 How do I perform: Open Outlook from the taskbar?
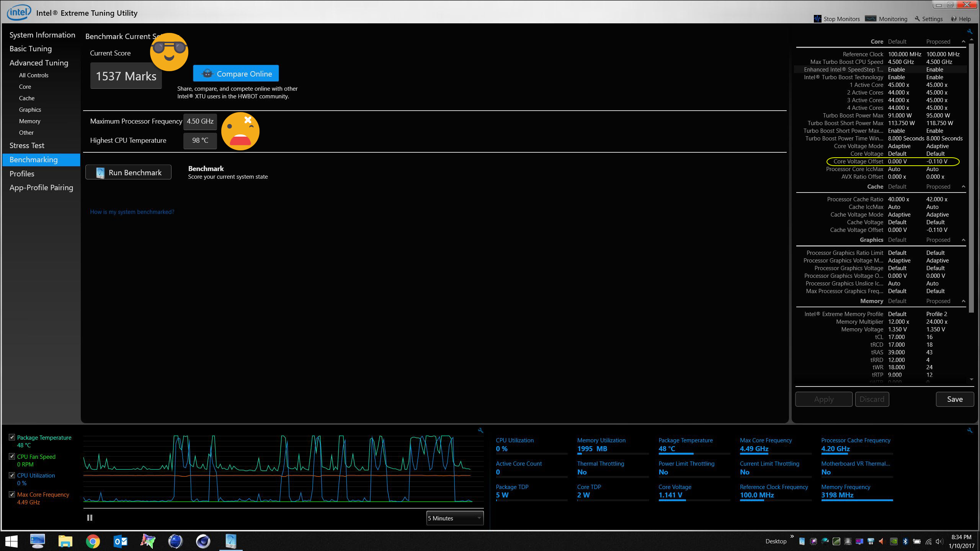121,541
